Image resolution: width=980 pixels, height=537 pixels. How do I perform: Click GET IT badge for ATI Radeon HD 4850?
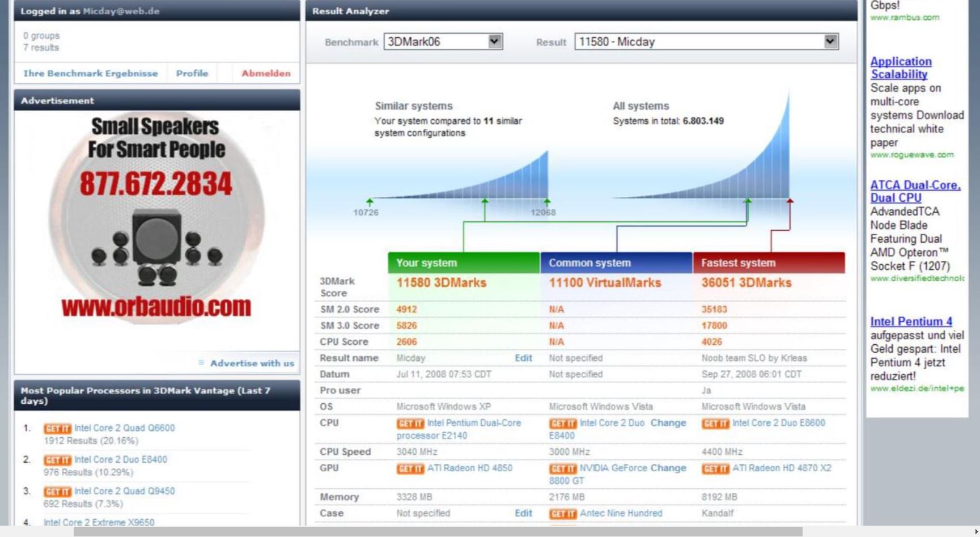click(x=410, y=469)
